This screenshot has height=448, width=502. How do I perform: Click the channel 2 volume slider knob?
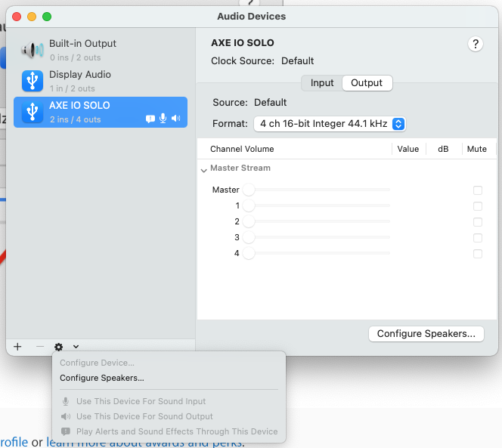coord(249,221)
